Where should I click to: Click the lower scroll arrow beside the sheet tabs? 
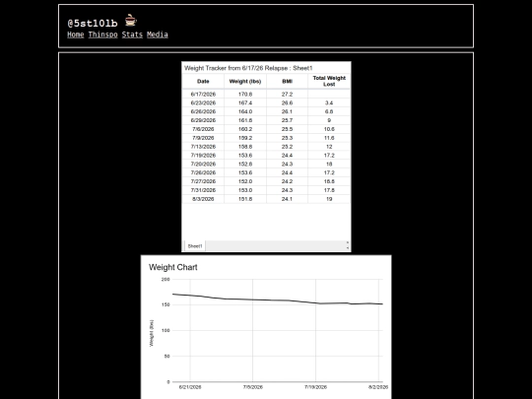click(348, 248)
